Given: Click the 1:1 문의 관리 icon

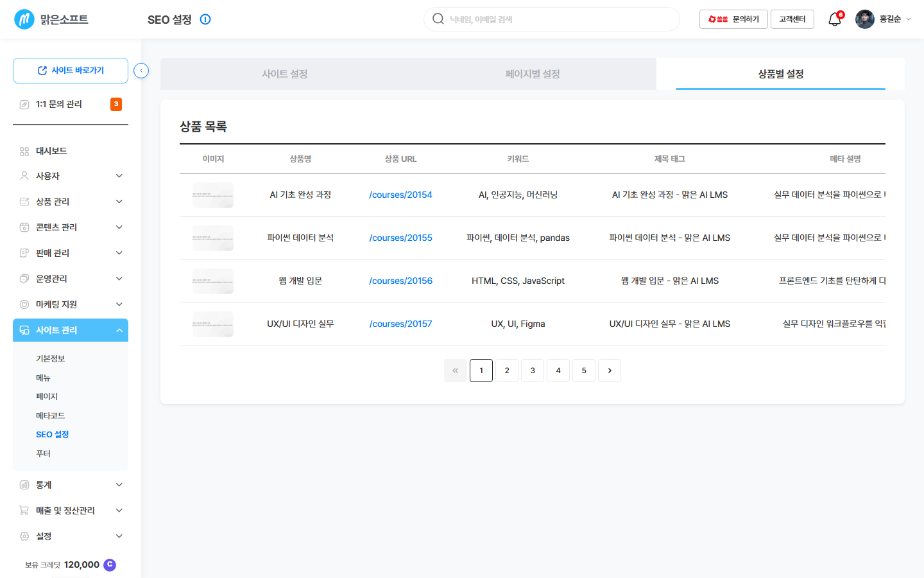Looking at the screenshot, I should [24, 104].
